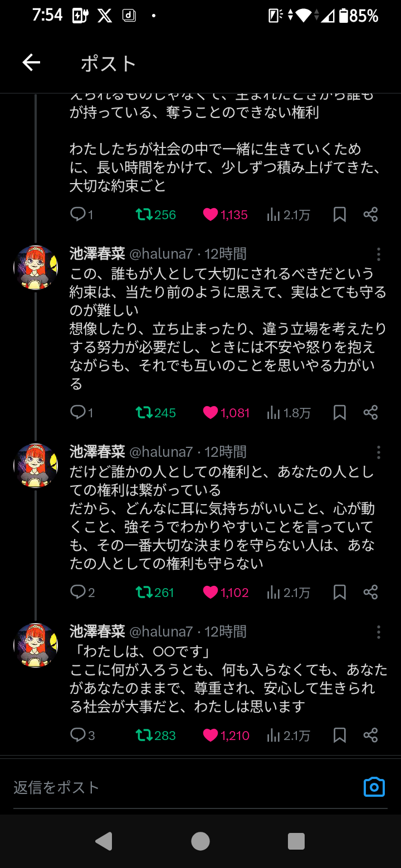
Task: Bookmark the post with 245 reposts
Action: tap(339, 413)
